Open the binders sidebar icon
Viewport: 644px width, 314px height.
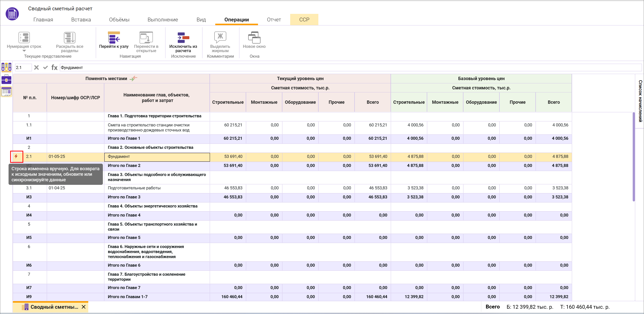pyautogui.click(x=6, y=67)
